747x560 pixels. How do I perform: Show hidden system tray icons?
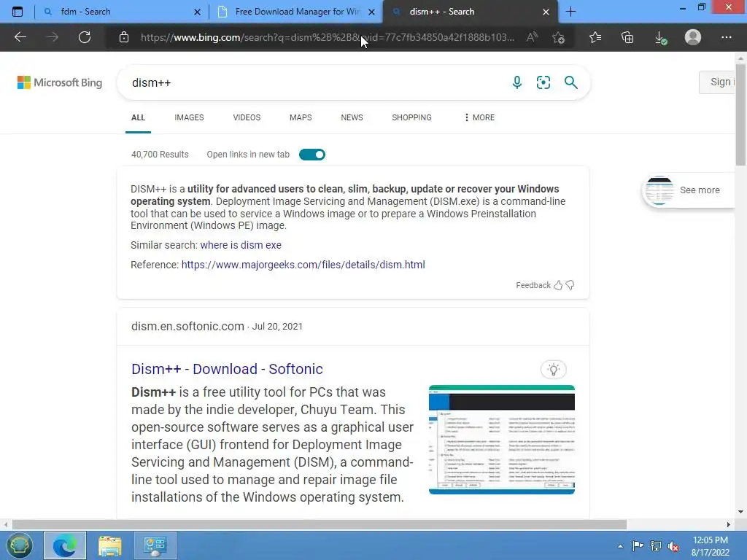pos(620,546)
